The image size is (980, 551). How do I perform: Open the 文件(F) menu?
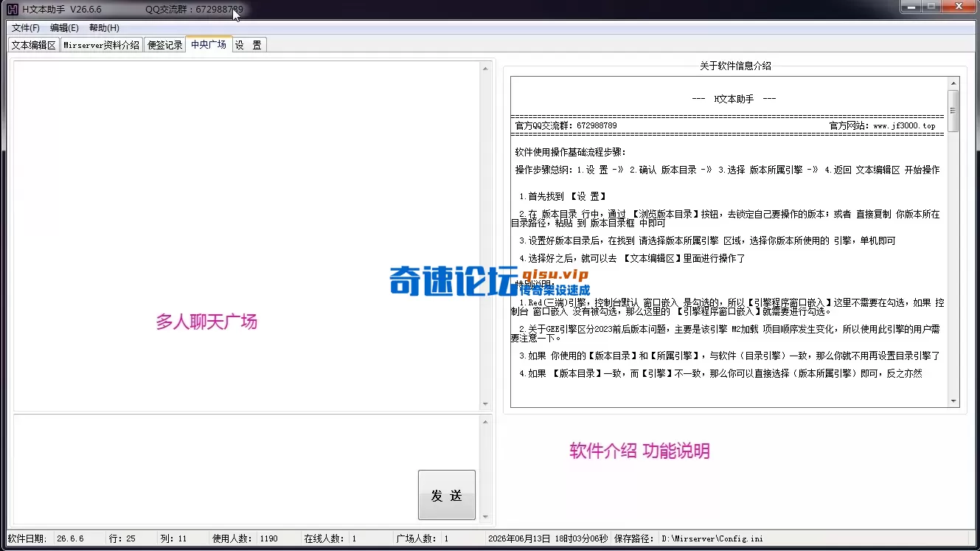(26, 28)
